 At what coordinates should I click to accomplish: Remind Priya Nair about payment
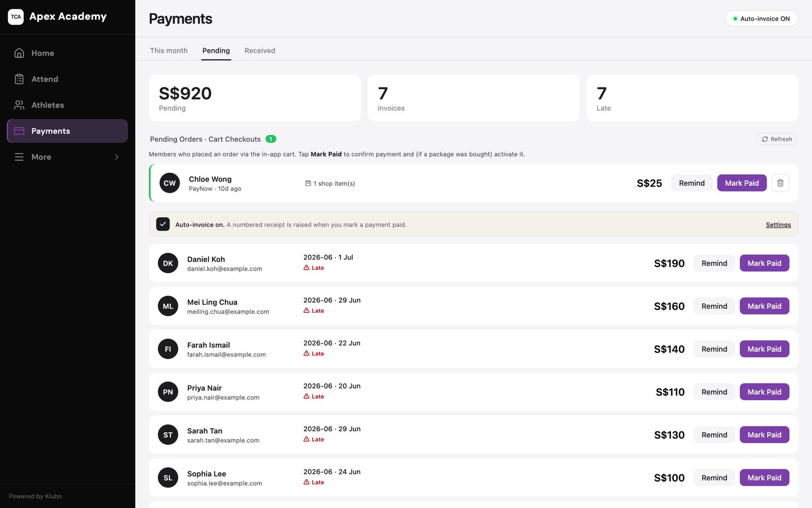click(x=714, y=392)
